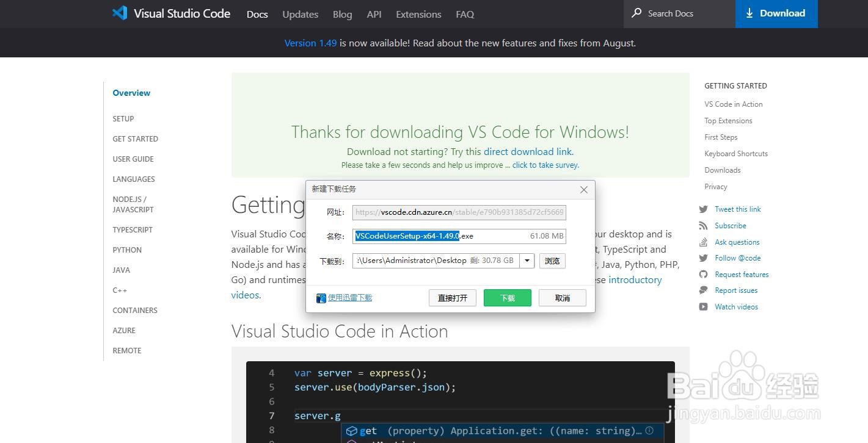Click the 61.08 MB file size text

(547, 236)
